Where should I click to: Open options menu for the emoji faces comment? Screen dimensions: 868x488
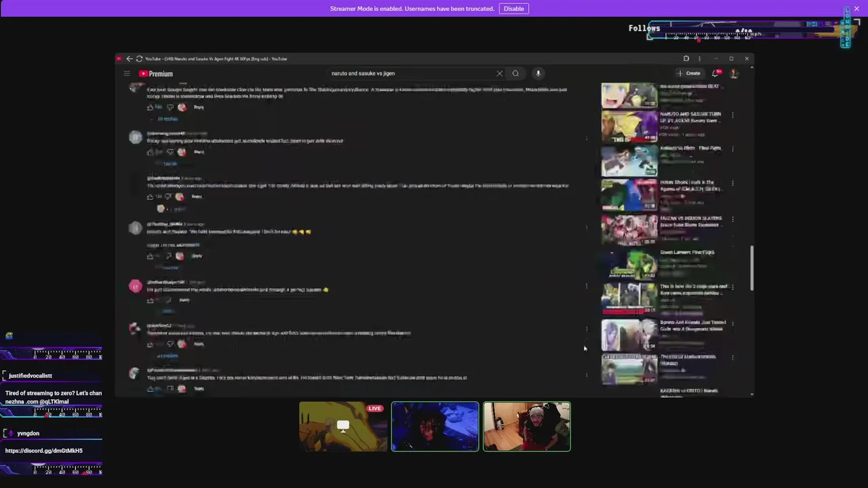pyautogui.click(x=587, y=228)
